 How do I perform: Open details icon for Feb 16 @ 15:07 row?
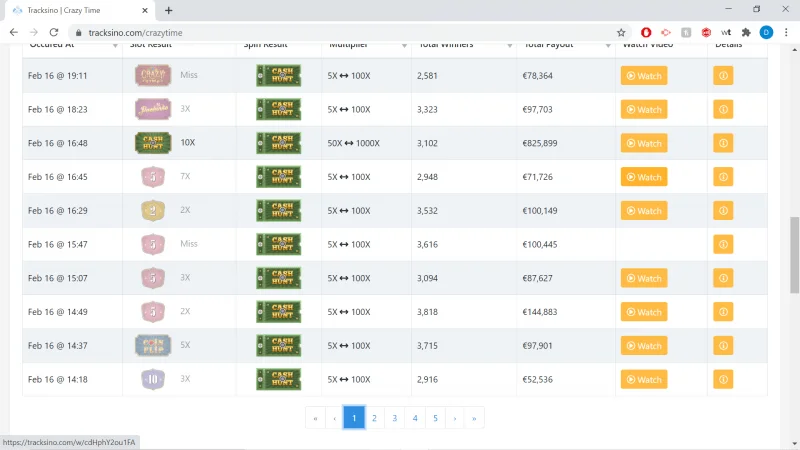(723, 278)
